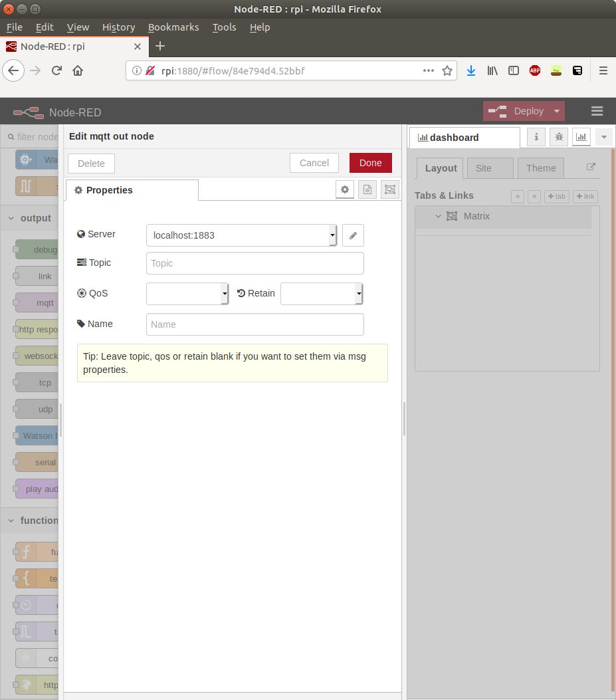Move dashboard tab down with the down-arrow button
Viewport: 616px width, 700px height.
click(534, 196)
